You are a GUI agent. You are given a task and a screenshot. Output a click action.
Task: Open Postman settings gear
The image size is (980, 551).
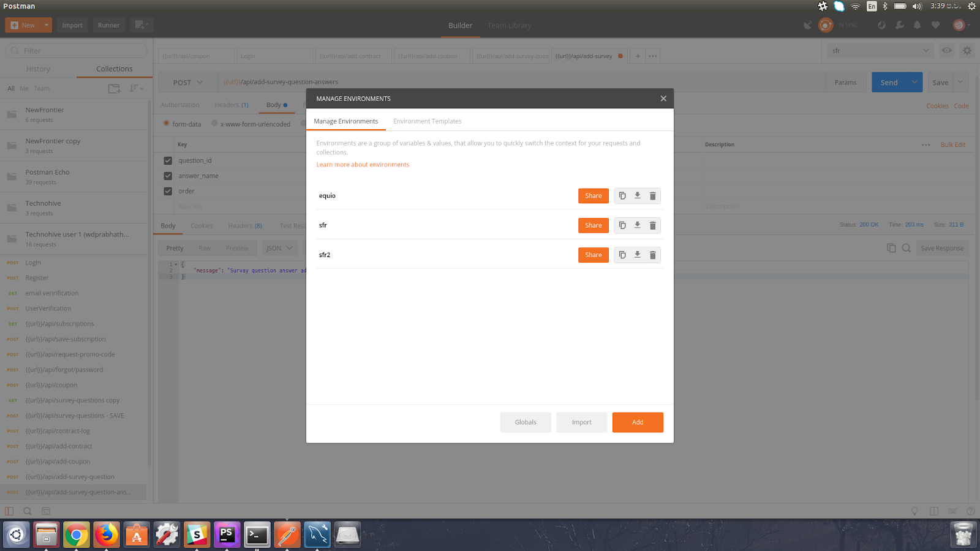point(967,50)
